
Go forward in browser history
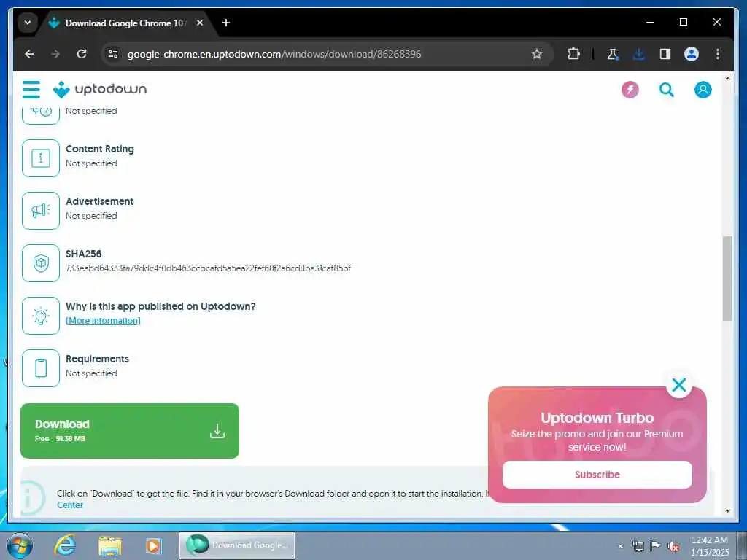[x=55, y=54]
